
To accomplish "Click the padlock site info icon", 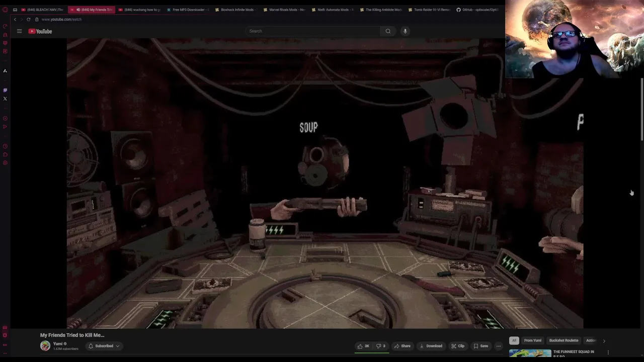I will tap(37, 19).
